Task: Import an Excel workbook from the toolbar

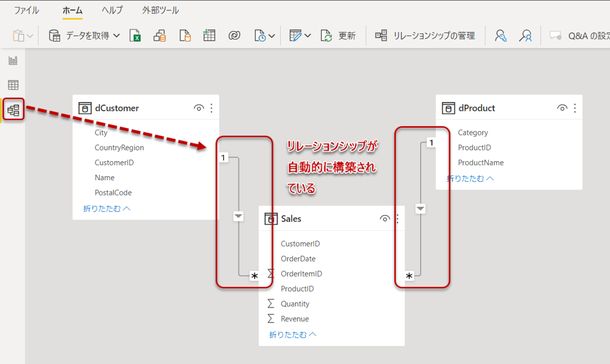Action: point(135,36)
